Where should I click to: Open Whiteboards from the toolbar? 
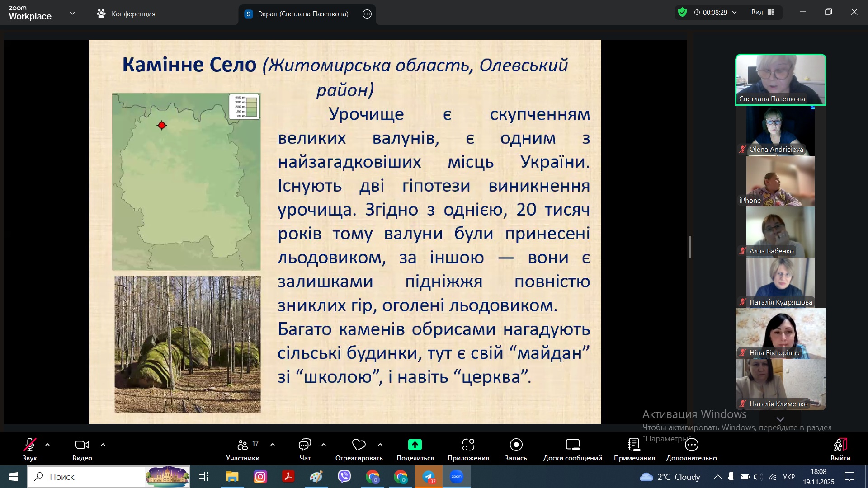572,445
